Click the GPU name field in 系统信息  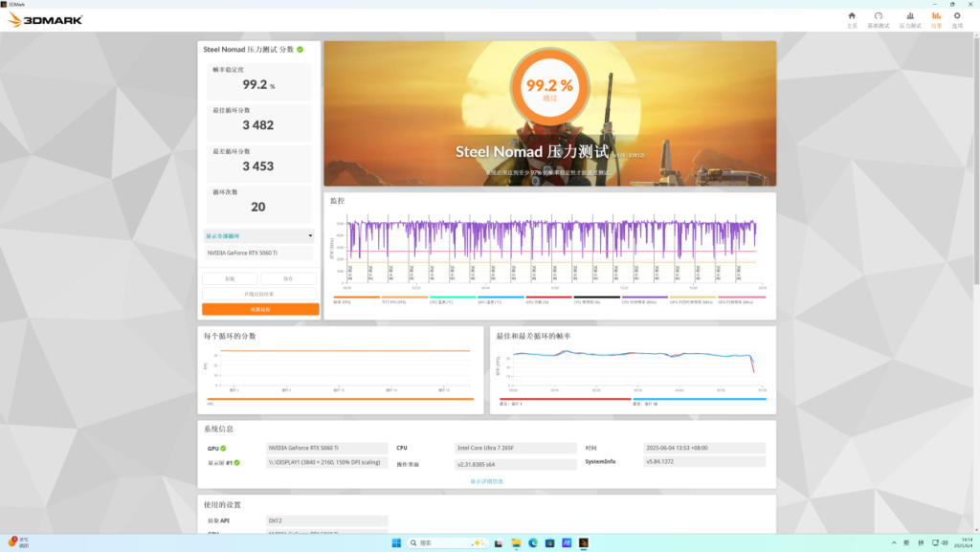click(x=326, y=448)
